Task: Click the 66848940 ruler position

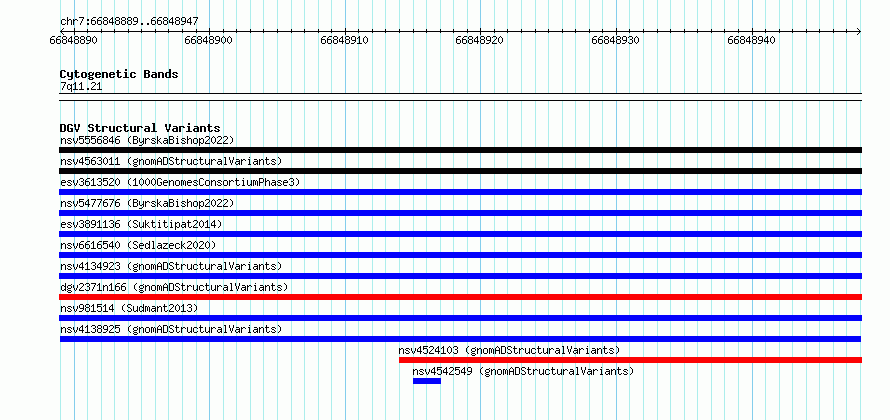Action: coord(752,40)
